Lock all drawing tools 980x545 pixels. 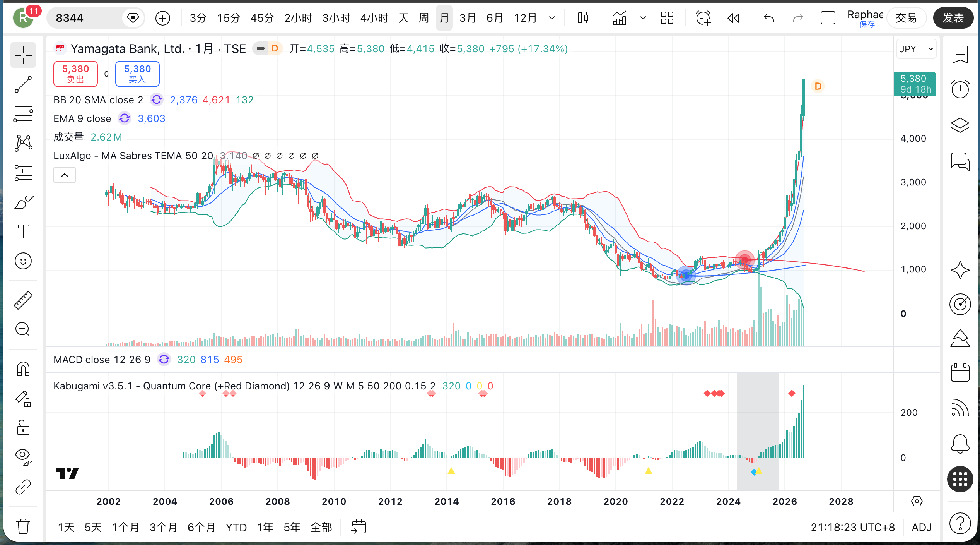(23, 428)
